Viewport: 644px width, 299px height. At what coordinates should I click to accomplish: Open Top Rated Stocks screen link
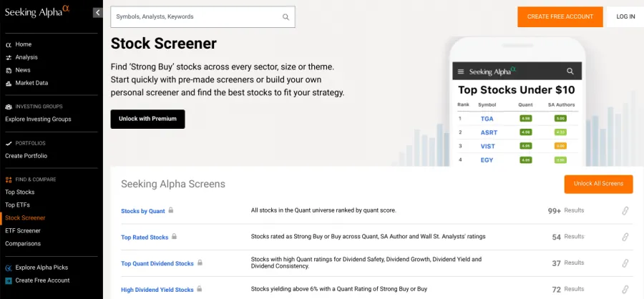point(145,237)
